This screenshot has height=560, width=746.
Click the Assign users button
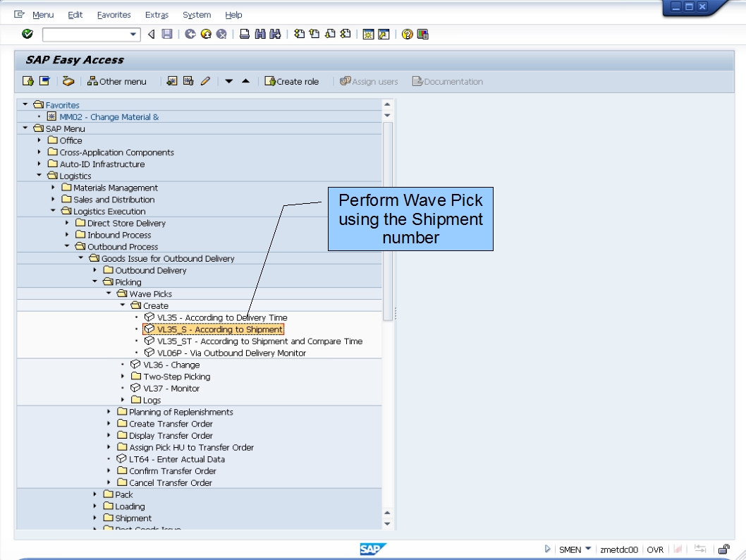[369, 81]
